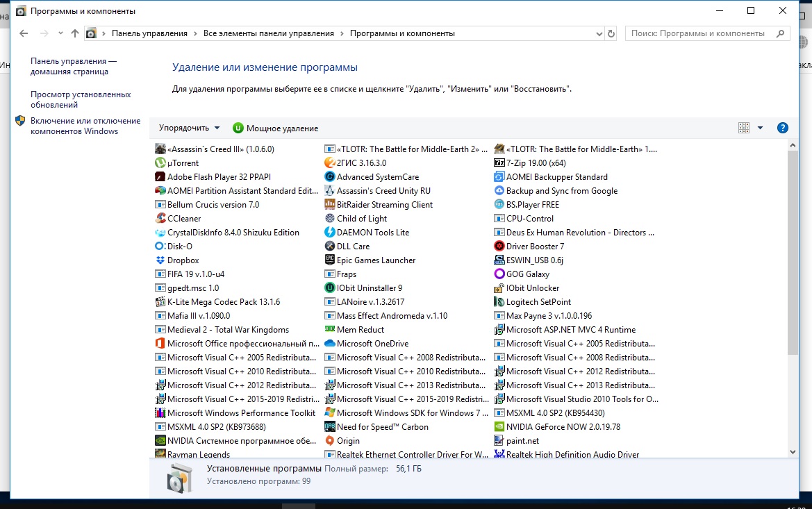The height and width of the screenshot is (509, 812).
Task: Click the Adobe Flash Player icon
Action: tap(160, 176)
